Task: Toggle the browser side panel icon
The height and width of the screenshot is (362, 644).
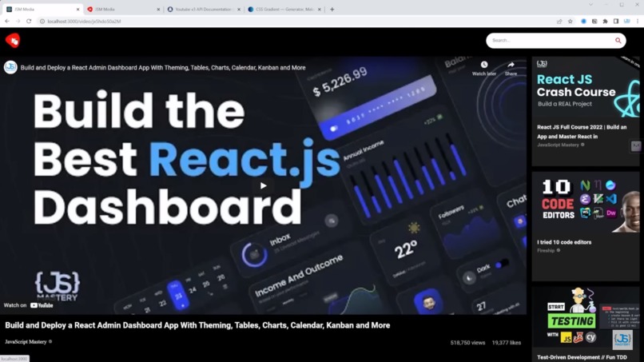Action: coord(616,22)
